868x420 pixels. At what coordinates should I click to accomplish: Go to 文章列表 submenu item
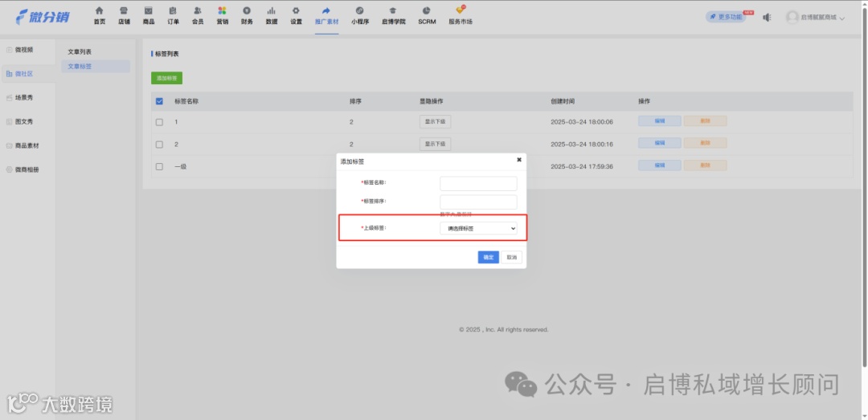click(x=80, y=51)
